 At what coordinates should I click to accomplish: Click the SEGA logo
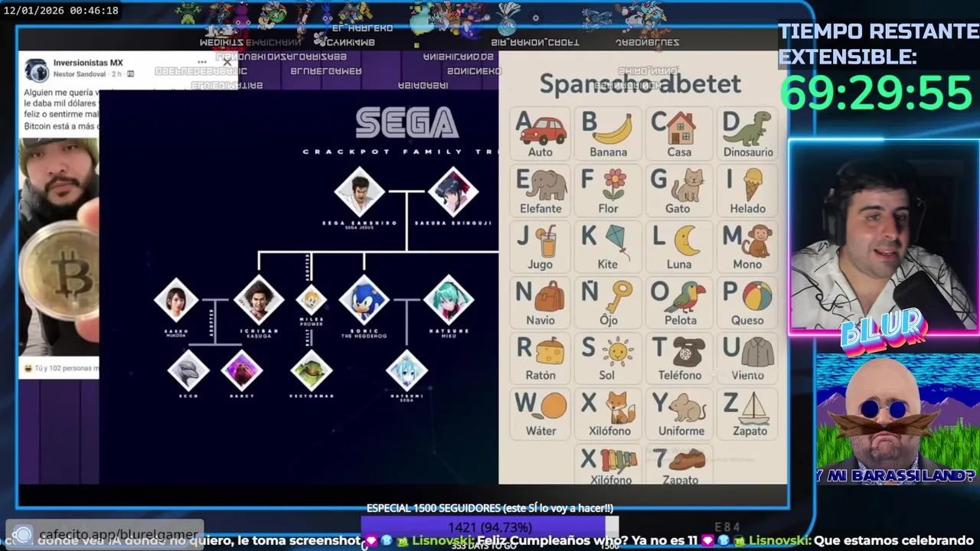click(407, 122)
